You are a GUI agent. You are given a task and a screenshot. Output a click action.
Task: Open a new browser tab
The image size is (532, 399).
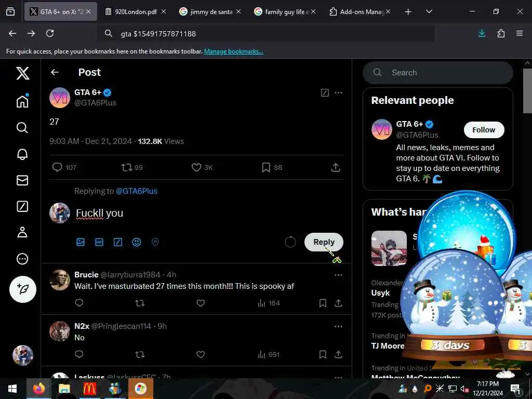(408, 12)
